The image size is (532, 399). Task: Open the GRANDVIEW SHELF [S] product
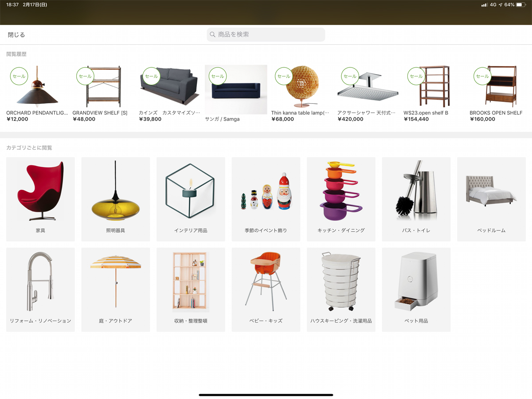point(103,93)
